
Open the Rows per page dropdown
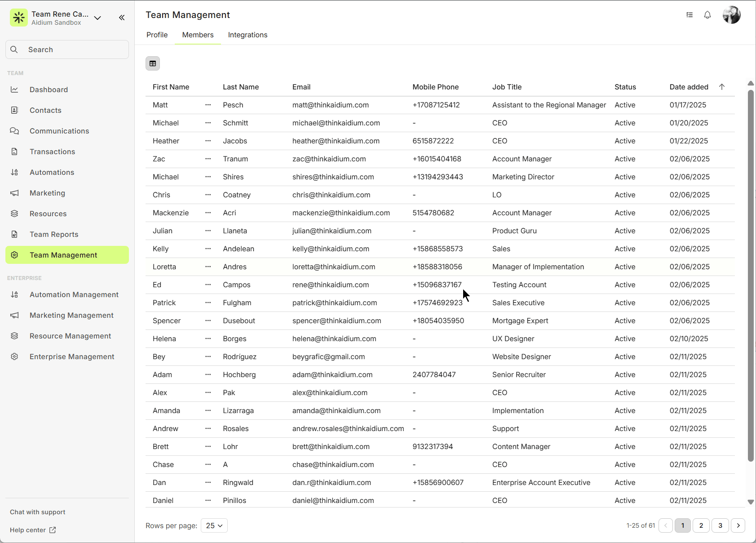(214, 525)
